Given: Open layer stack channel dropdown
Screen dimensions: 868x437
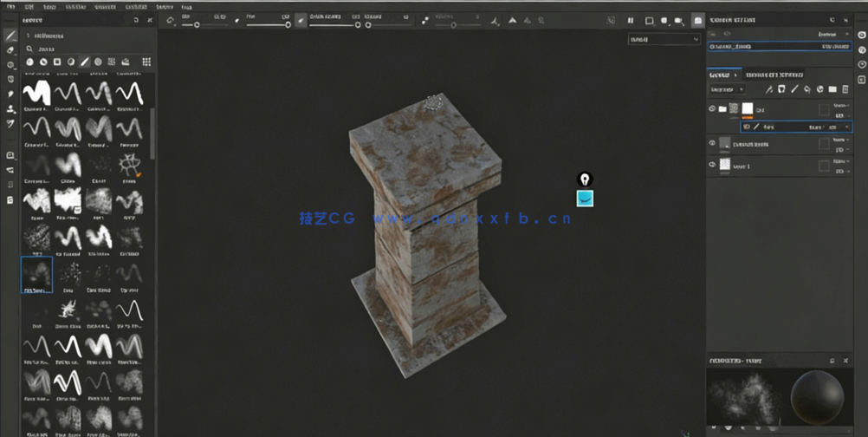Looking at the screenshot, I should (x=727, y=89).
